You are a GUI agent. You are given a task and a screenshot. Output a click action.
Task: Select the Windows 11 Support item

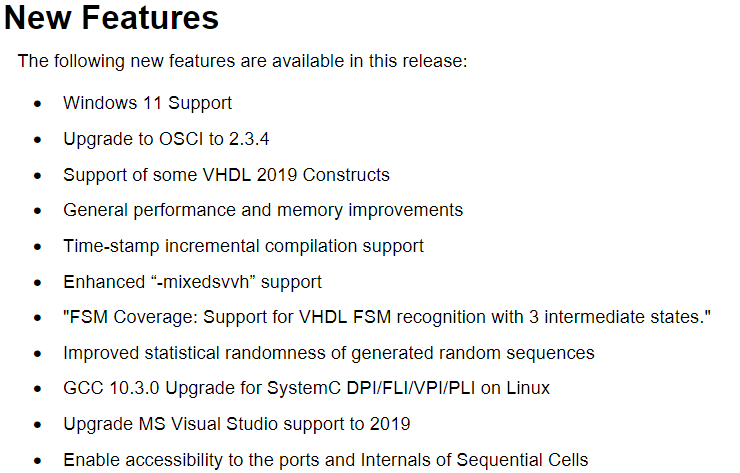(147, 103)
